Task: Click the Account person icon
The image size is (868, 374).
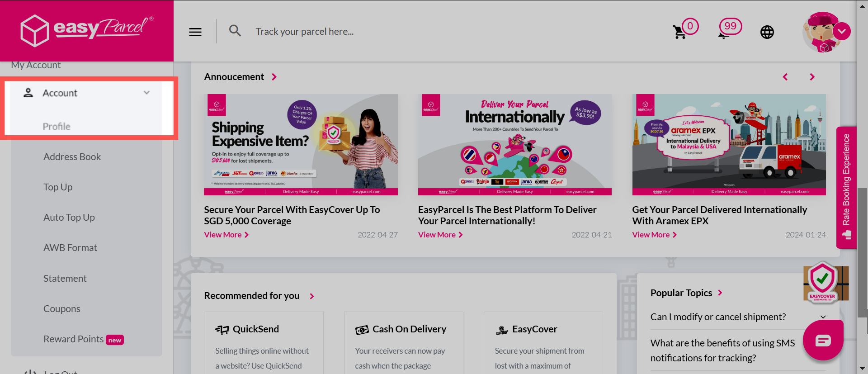Action: click(28, 93)
